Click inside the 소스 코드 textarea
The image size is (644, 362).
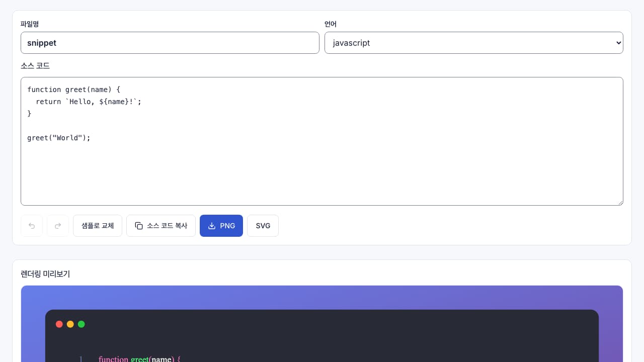click(x=322, y=141)
